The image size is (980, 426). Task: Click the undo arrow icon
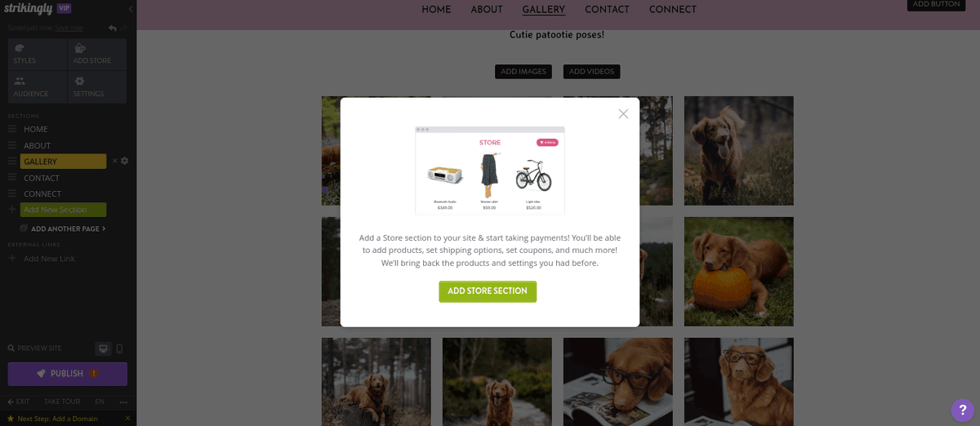[113, 28]
